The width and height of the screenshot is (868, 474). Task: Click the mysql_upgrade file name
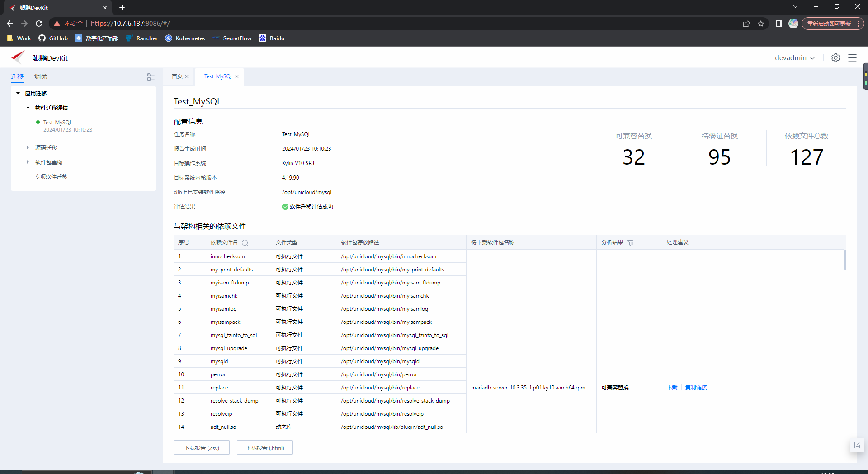point(229,348)
